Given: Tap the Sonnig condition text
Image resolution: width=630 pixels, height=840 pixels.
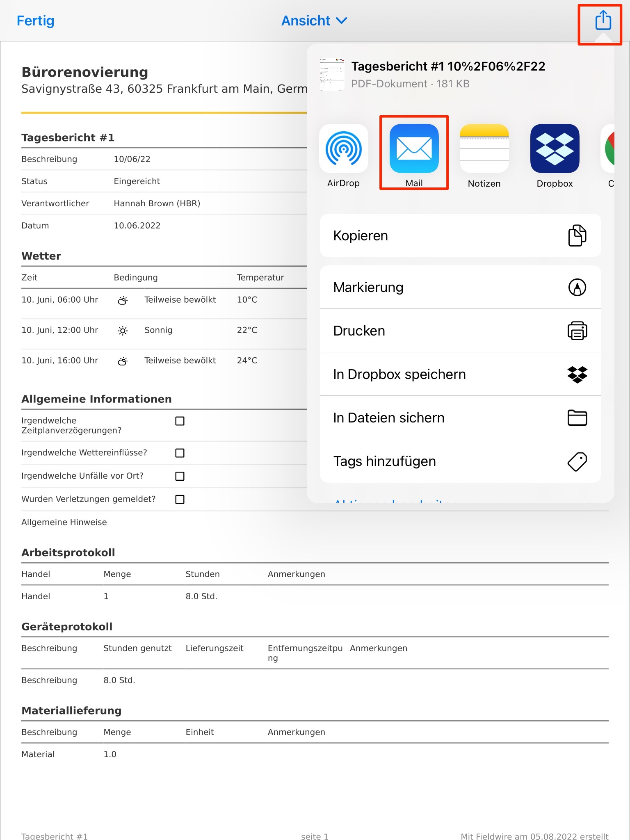Looking at the screenshot, I should pyautogui.click(x=158, y=330).
